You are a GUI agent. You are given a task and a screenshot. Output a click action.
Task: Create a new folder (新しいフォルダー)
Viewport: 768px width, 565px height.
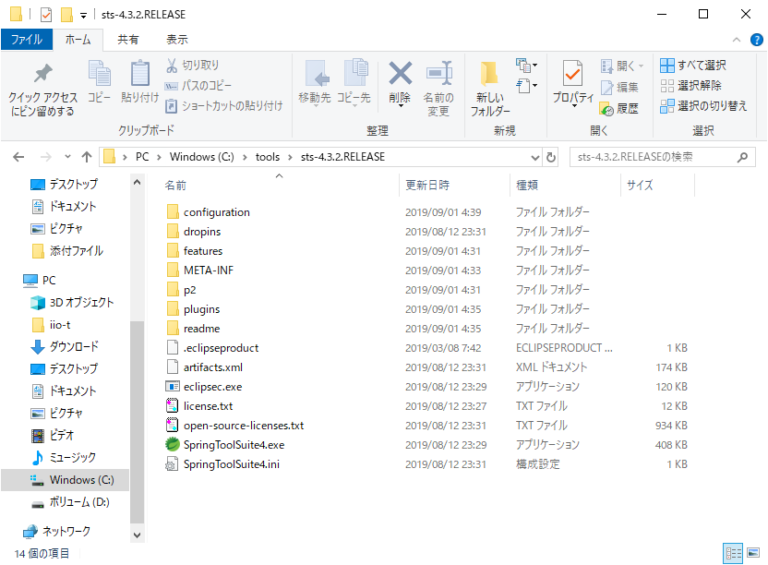(490, 89)
